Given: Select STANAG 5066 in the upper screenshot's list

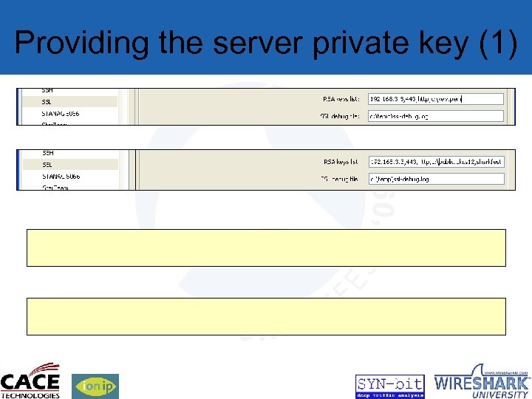Looking at the screenshot, I should coord(61,114).
